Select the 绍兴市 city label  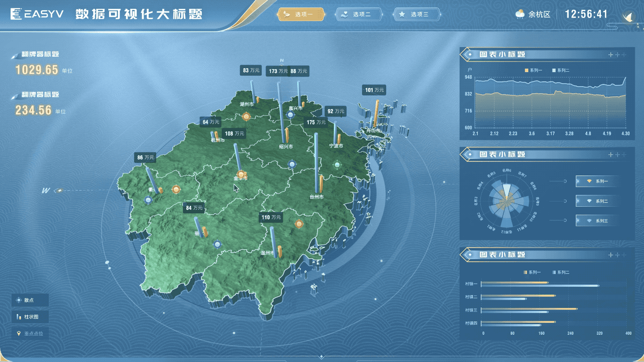(286, 146)
